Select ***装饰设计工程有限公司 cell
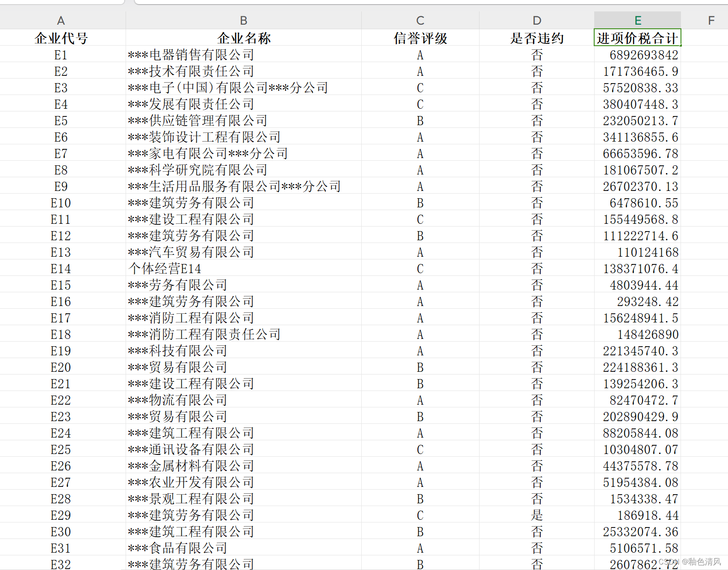Screen dimensions: 728x570 click(x=243, y=137)
